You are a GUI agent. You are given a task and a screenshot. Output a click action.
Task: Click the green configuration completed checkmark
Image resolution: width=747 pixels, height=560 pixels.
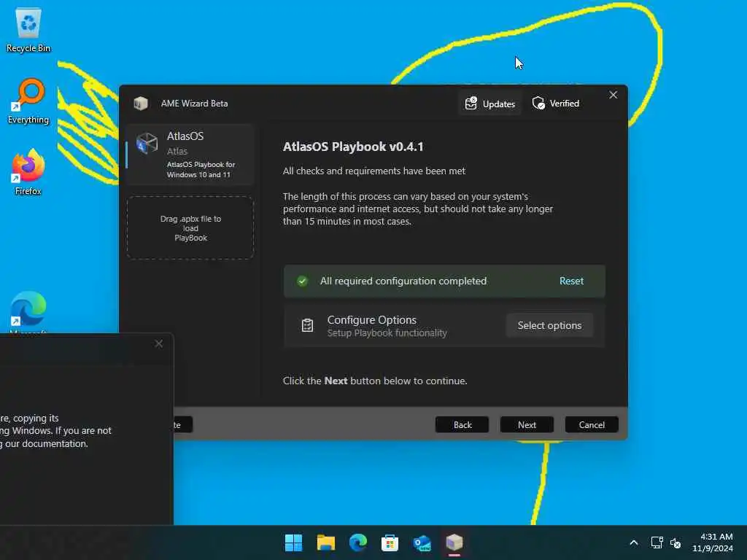pyautogui.click(x=302, y=281)
